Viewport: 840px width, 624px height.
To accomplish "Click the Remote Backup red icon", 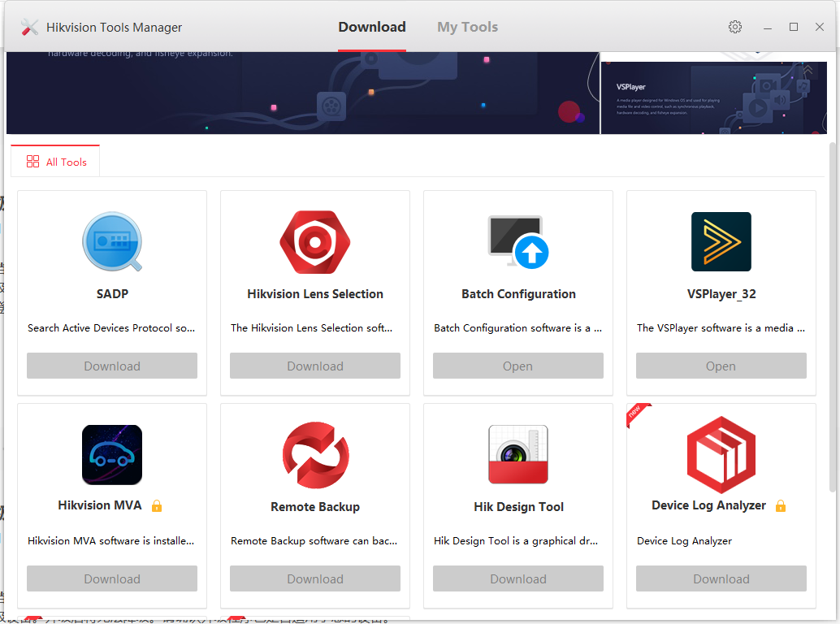I will coord(315,455).
